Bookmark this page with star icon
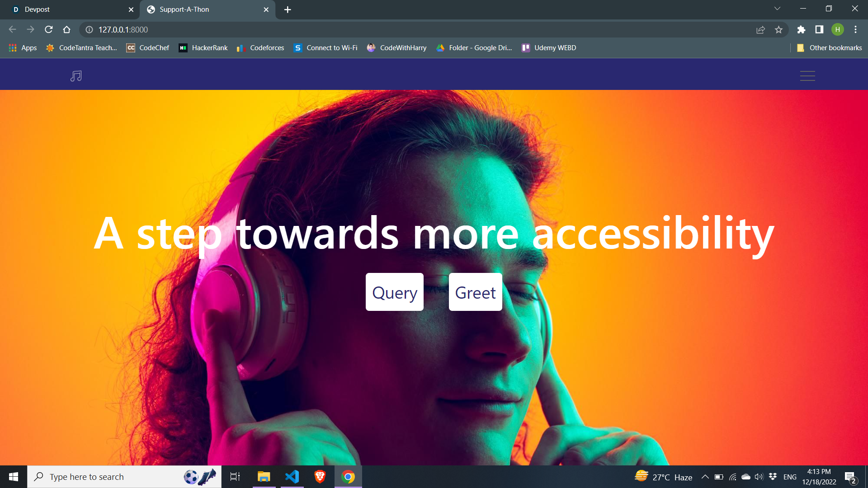The width and height of the screenshot is (868, 488). [x=778, y=30]
